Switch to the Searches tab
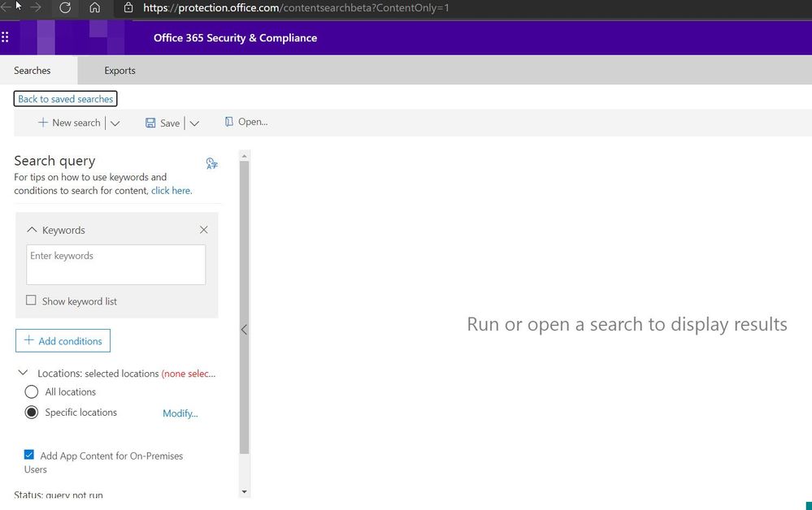This screenshot has width=812, height=510. coord(33,71)
